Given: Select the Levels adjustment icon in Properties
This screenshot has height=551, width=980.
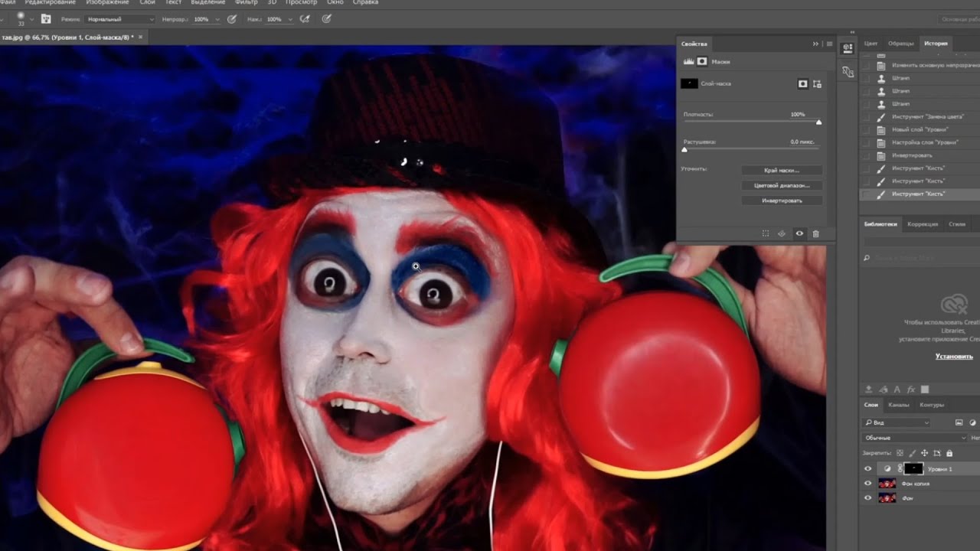Looking at the screenshot, I should [688, 61].
